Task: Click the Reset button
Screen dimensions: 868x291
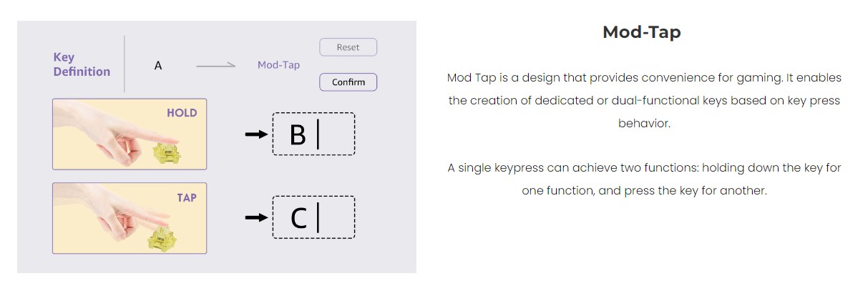Action: (x=348, y=47)
